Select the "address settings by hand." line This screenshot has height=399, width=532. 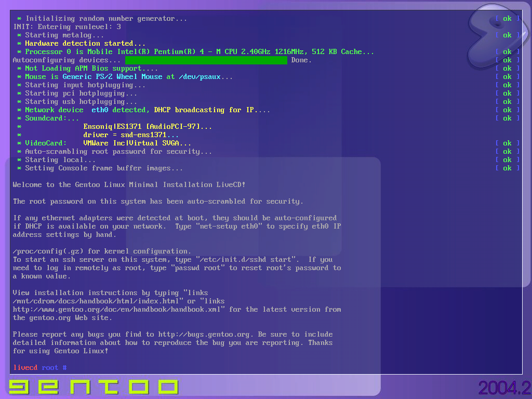pyautogui.click(x=64, y=235)
